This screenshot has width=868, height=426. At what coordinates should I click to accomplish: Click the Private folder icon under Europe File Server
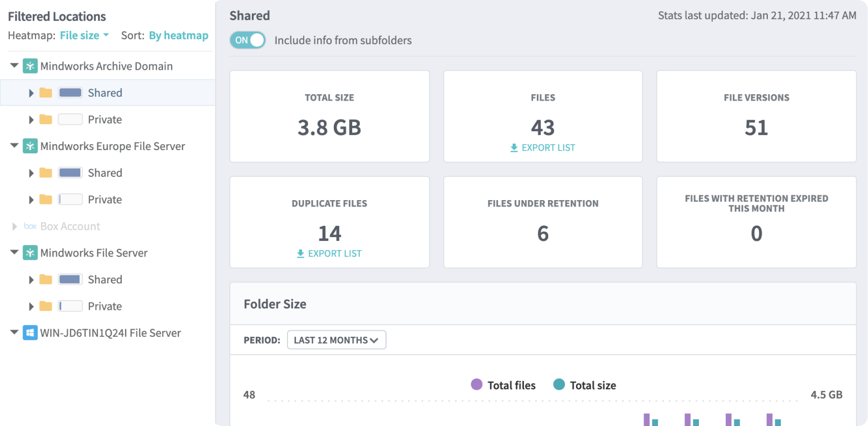46,200
